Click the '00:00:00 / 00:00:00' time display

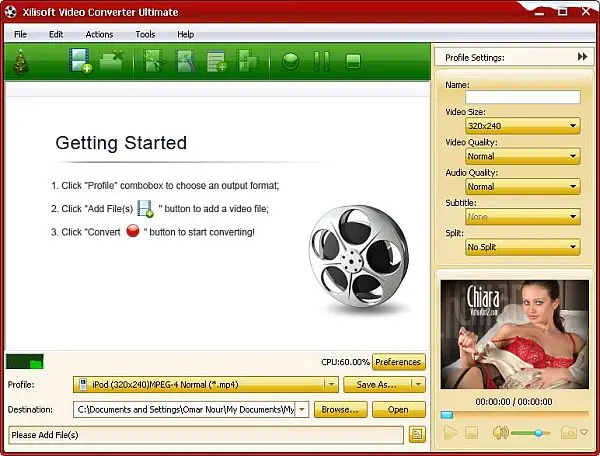[x=514, y=402]
